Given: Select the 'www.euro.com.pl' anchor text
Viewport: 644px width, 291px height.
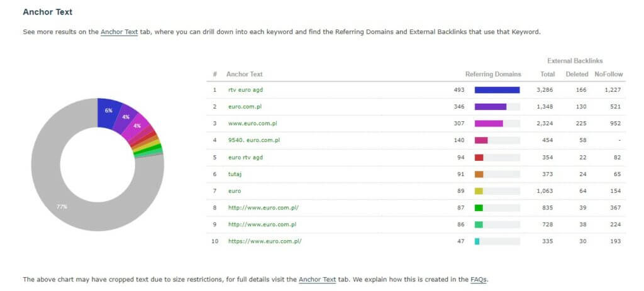Looking at the screenshot, I should click(x=253, y=124).
